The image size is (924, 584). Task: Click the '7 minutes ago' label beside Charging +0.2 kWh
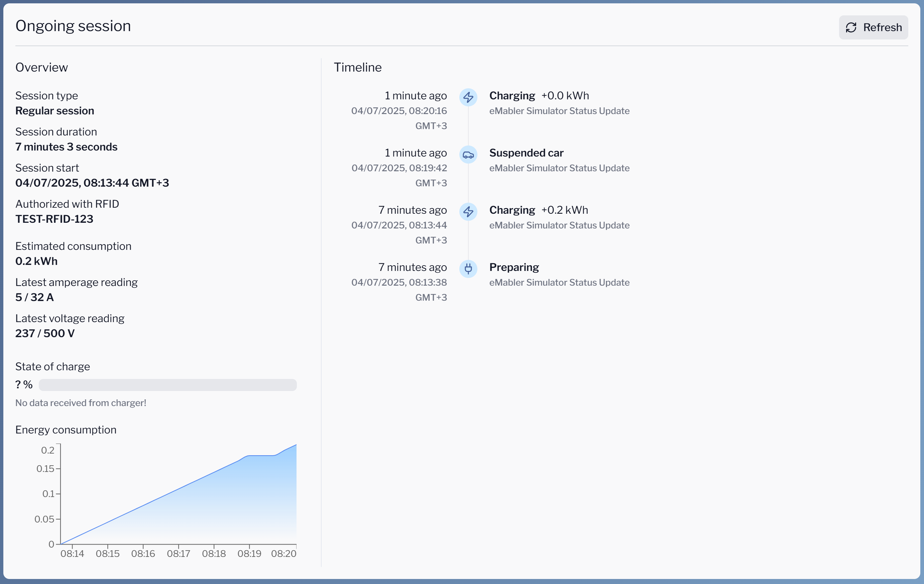pos(413,210)
